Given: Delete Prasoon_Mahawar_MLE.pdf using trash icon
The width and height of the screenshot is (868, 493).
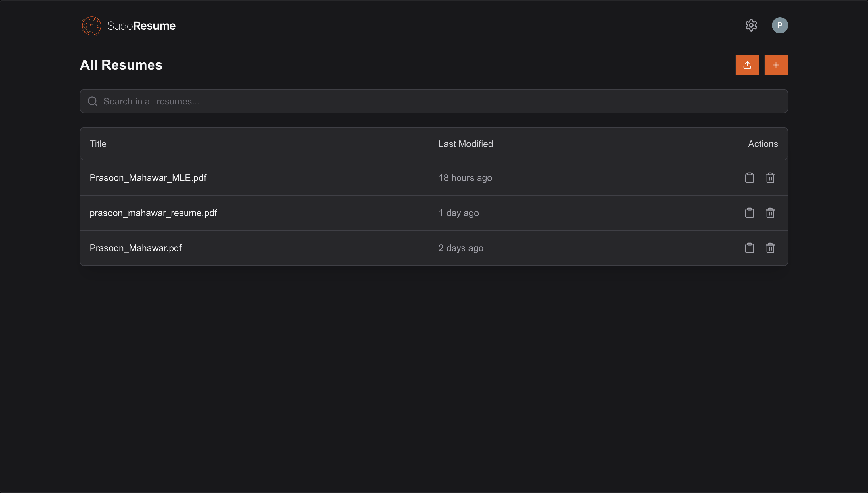Looking at the screenshot, I should (770, 178).
